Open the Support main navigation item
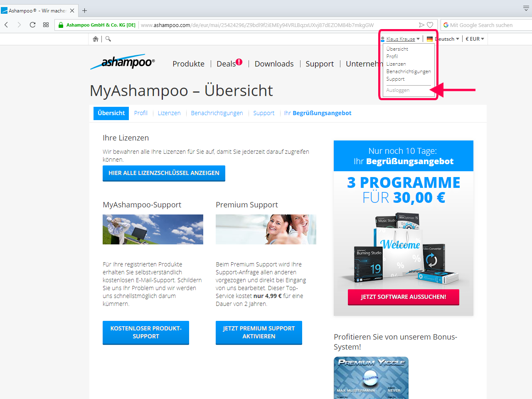 tap(320, 64)
